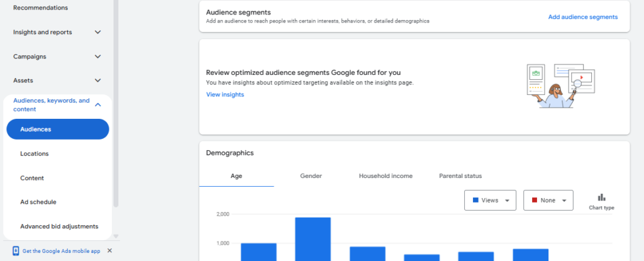Click the Get the Google Ads mobile app link

(x=61, y=251)
